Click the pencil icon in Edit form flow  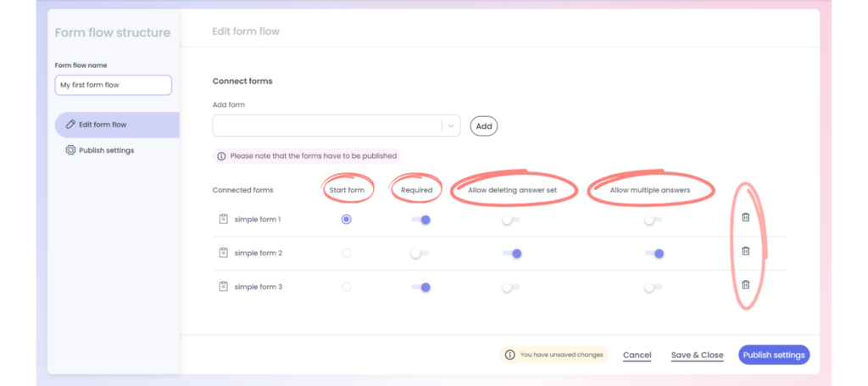coord(70,125)
